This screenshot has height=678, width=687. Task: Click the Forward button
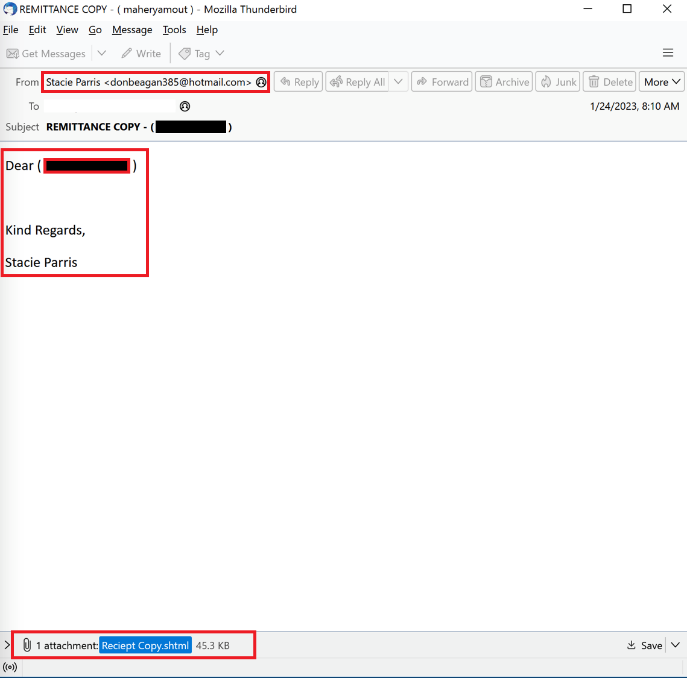coord(440,82)
